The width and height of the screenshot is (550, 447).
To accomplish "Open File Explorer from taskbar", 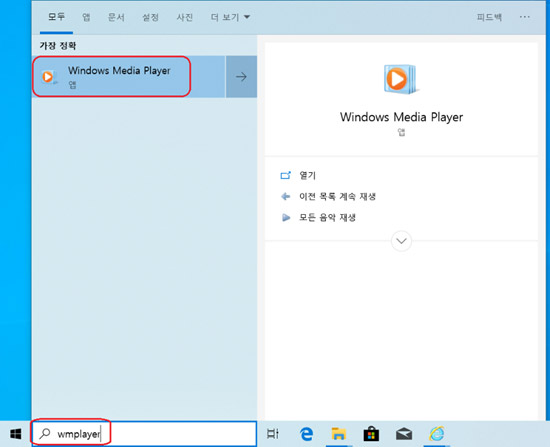I will pyautogui.click(x=339, y=434).
